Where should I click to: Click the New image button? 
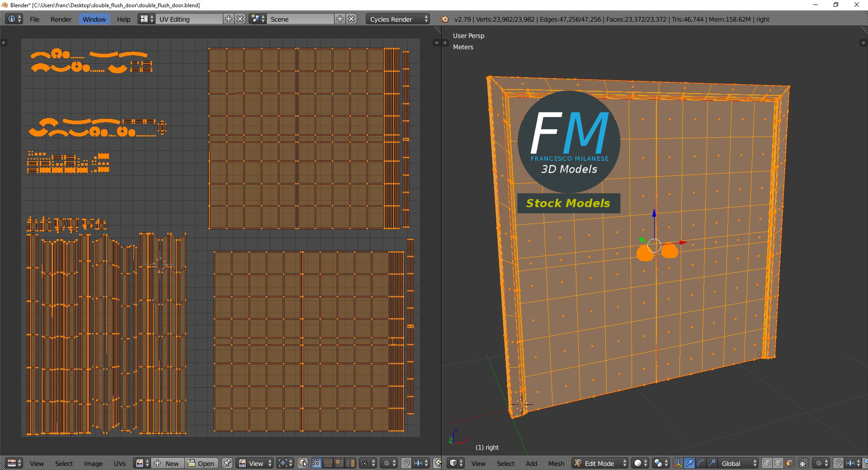pos(167,463)
